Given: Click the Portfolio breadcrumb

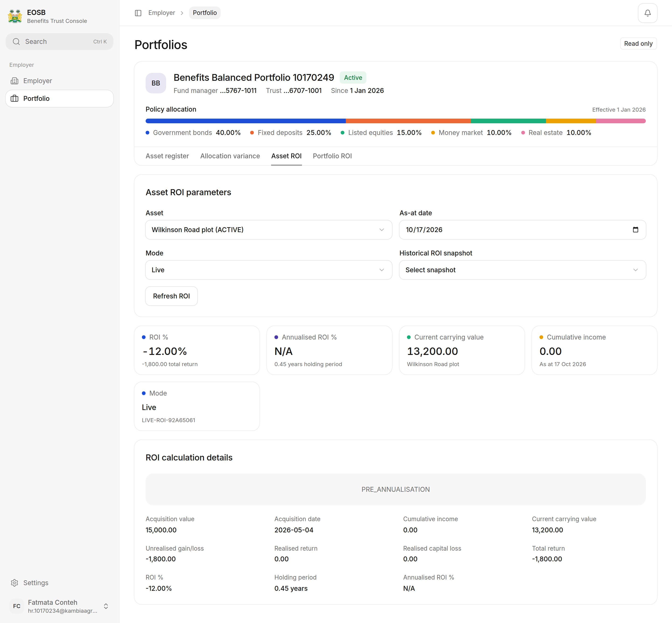Looking at the screenshot, I should pos(205,13).
